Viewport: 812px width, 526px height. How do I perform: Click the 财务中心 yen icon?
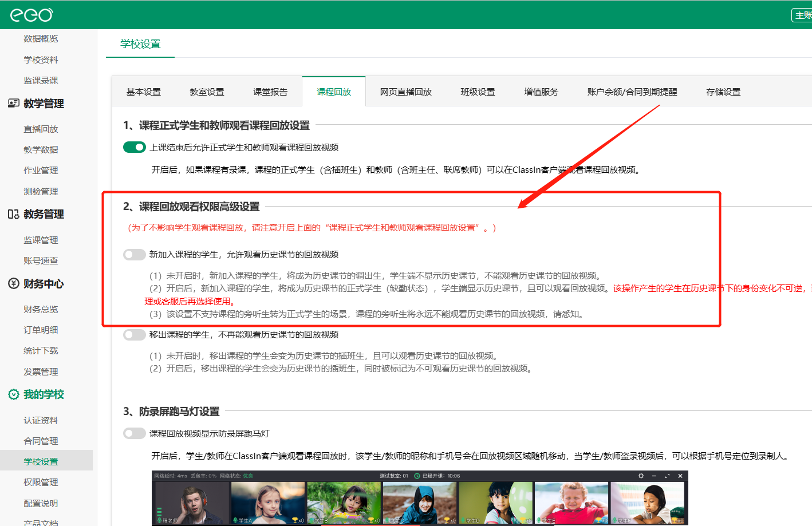[x=14, y=283]
